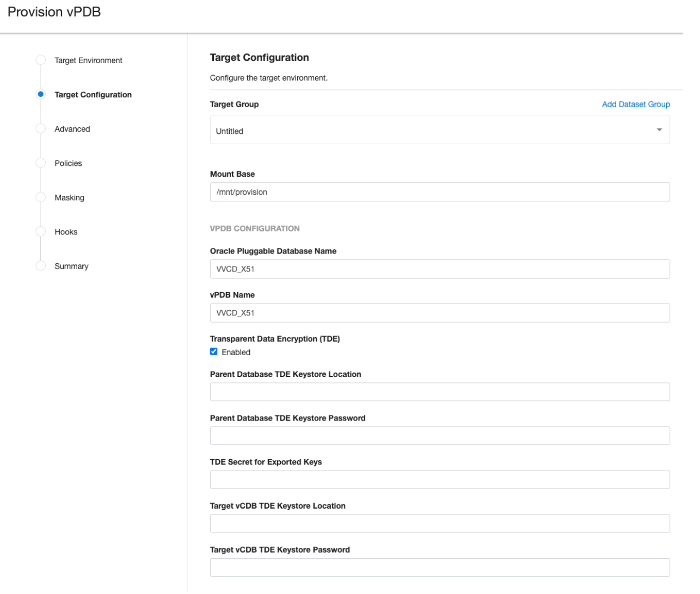Focus Parent Database TDE Keystore Location field
The width and height of the screenshot is (700, 594).
[439, 392]
